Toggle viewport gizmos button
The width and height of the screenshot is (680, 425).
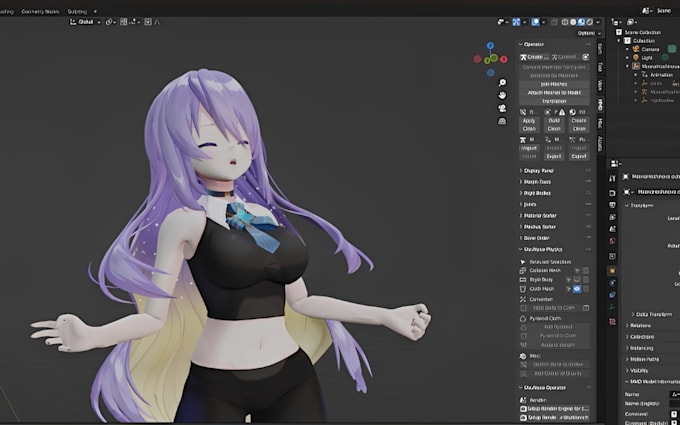[516, 22]
